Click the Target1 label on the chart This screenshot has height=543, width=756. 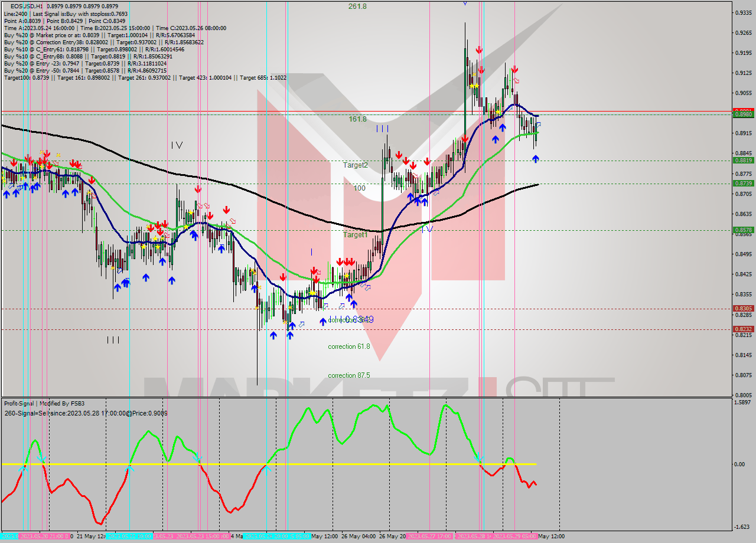click(x=356, y=235)
